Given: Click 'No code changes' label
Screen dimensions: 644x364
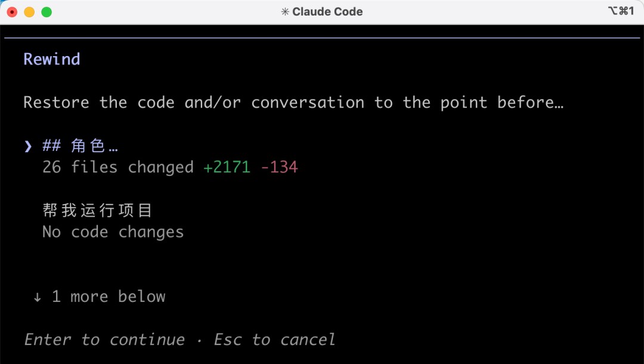Looking at the screenshot, I should coord(113,232).
